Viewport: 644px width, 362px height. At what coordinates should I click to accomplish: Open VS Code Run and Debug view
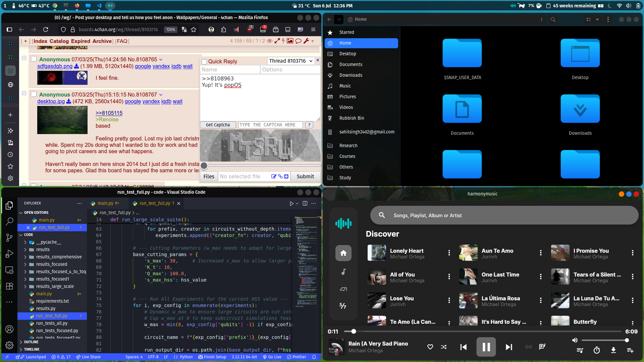9,254
